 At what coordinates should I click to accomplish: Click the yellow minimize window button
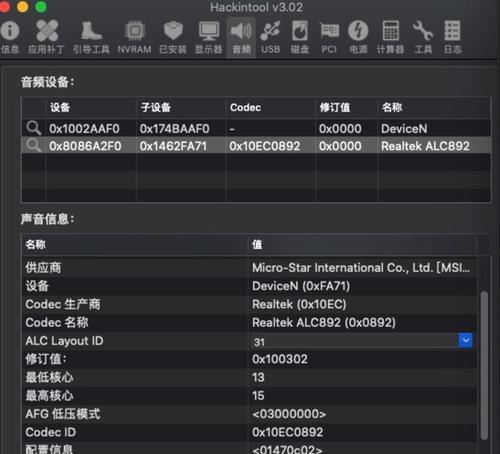click(22, 7)
